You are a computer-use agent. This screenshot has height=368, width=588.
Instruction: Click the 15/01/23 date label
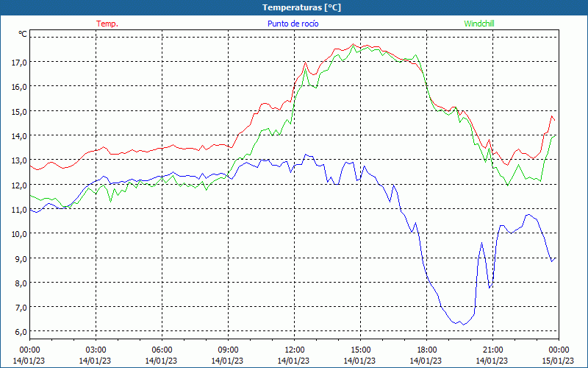559,361
